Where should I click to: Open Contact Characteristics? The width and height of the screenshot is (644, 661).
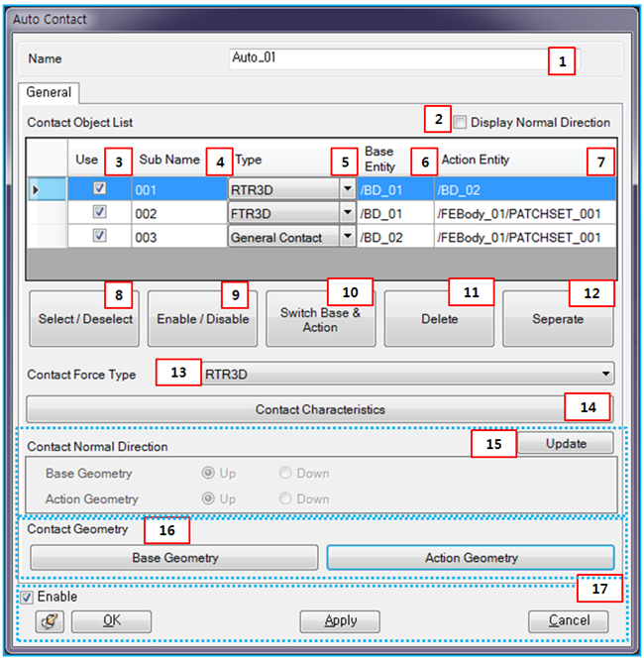(x=319, y=409)
